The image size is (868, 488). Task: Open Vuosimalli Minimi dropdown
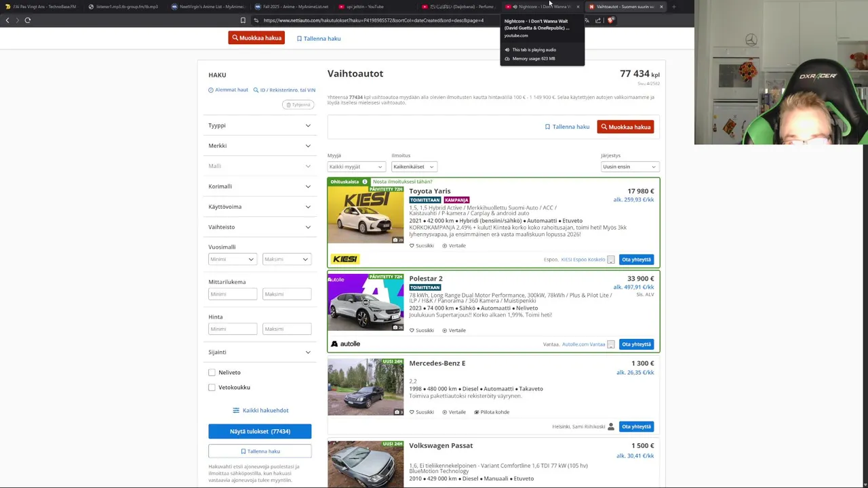233,259
